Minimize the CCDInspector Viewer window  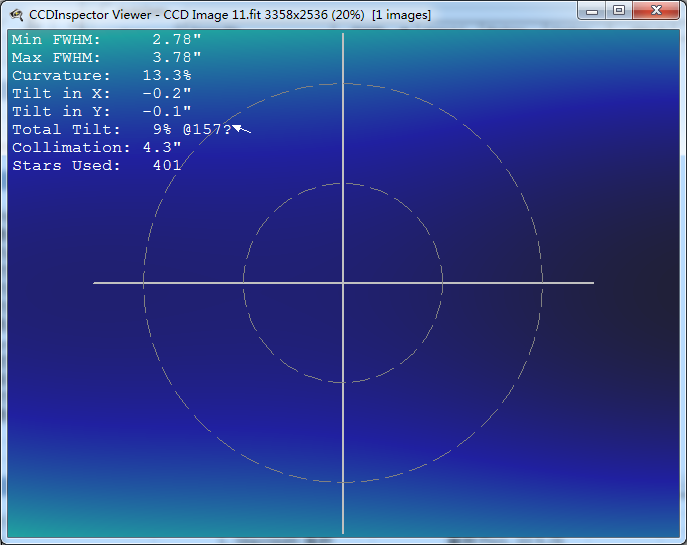point(592,11)
